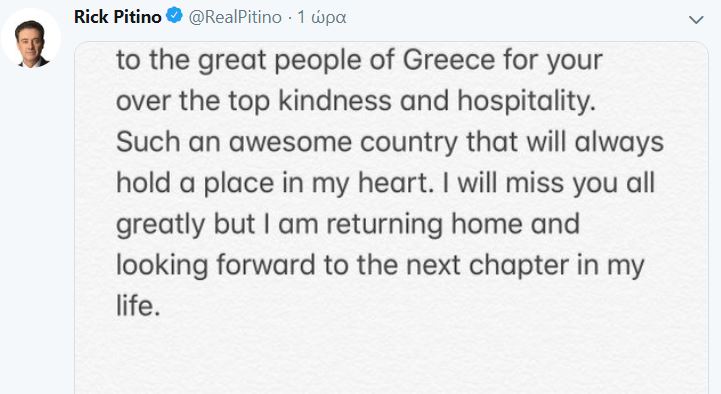Click the word 'always' in the note
Viewport: 721px width, 394px height.
[619, 143]
